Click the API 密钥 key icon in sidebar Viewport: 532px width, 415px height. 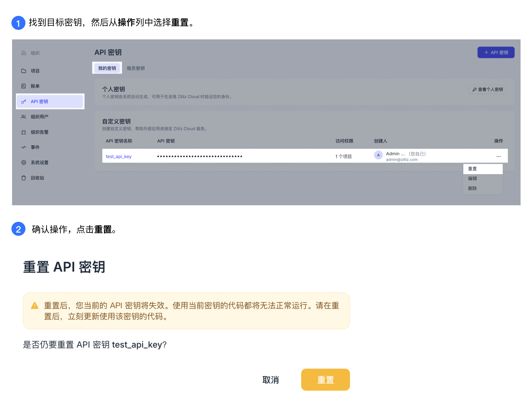coord(24,101)
